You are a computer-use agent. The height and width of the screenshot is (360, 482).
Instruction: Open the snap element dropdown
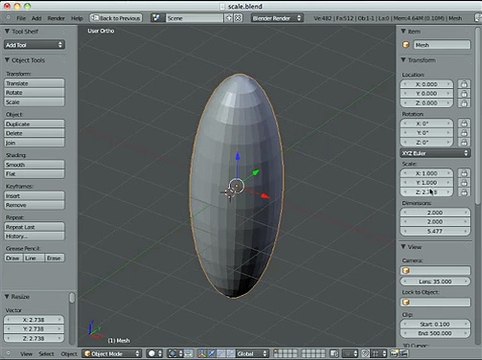[x=379, y=353]
